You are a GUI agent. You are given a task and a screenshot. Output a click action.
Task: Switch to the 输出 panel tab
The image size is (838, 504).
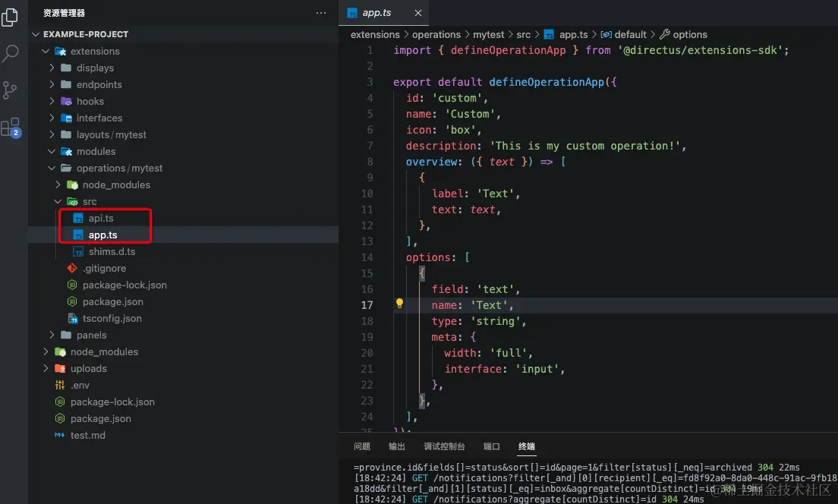[396, 446]
